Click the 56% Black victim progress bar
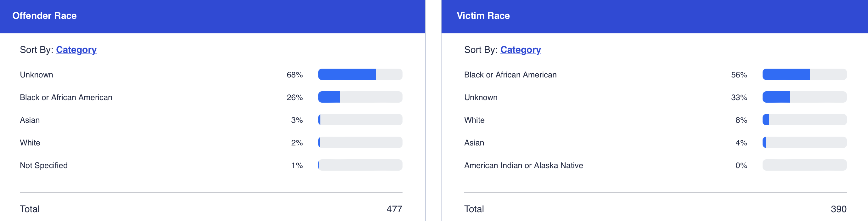 804,74
